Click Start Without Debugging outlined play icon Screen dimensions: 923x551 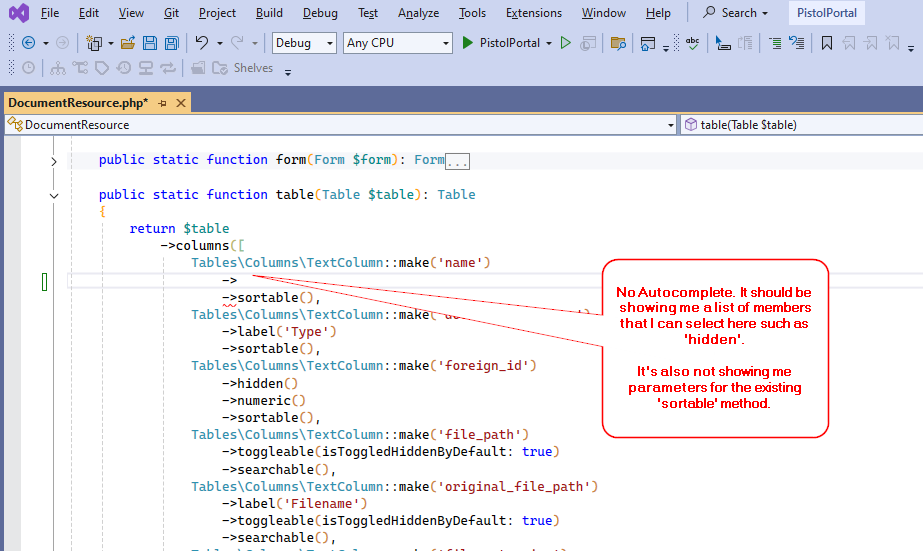pyautogui.click(x=565, y=43)
